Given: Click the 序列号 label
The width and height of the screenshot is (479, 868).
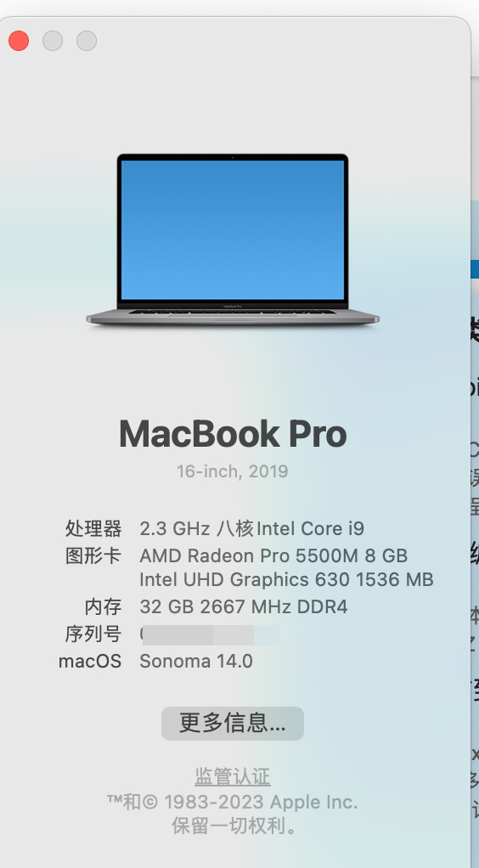Looking at the screenshot, I should tap(93, 634).
